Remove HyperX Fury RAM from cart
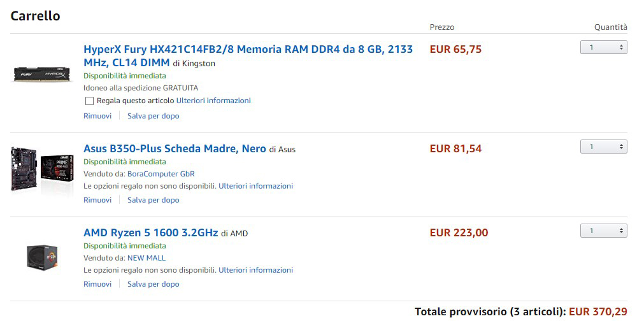 (97, 116)
